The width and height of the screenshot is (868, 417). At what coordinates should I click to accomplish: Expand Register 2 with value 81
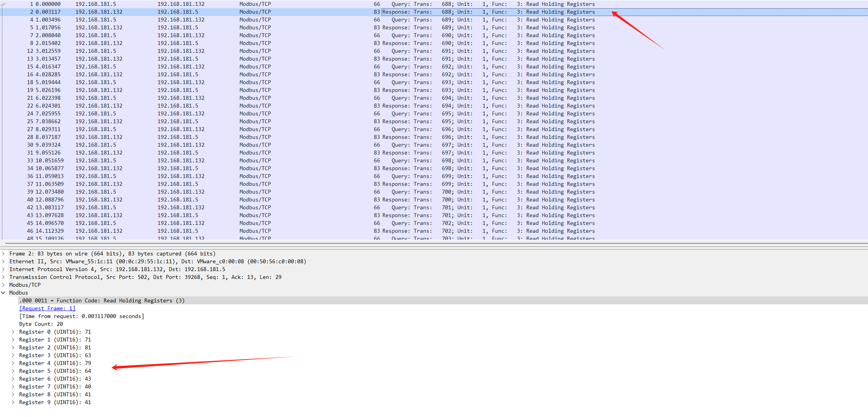click(x=13, y=348)
